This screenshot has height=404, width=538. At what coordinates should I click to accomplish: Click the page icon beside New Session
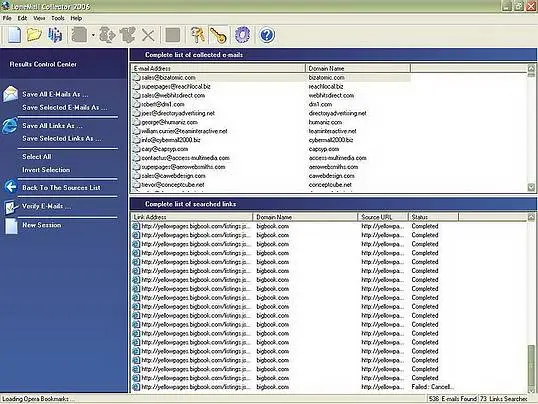pyautogui.click(x=11, y=226)
